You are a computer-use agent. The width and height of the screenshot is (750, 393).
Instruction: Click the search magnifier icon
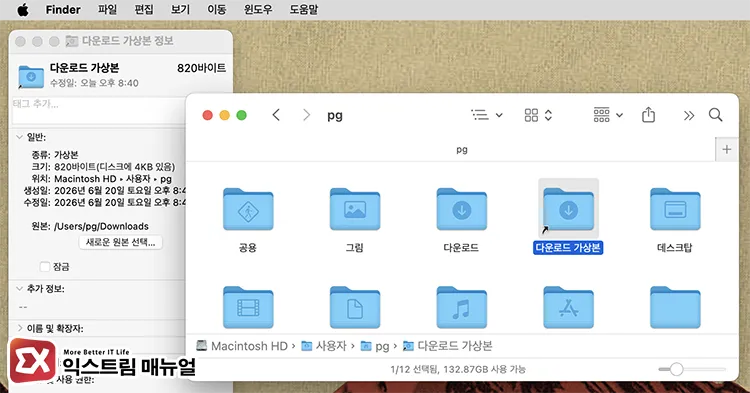coord(716,115)
